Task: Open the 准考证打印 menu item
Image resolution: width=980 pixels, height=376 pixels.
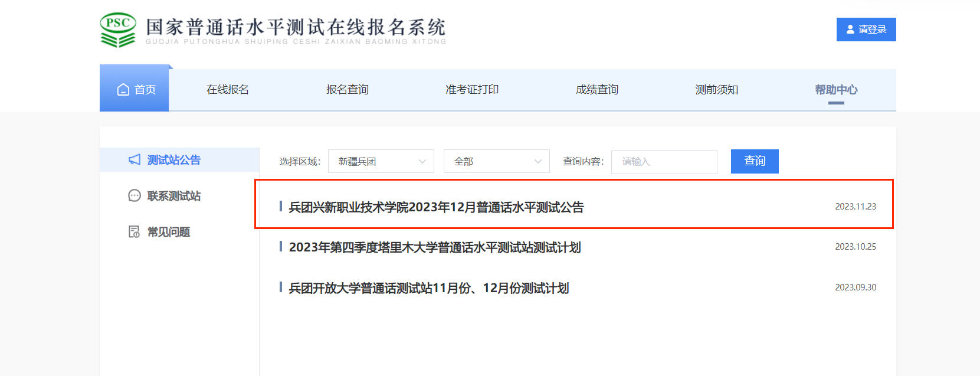Action: [472, 90]
